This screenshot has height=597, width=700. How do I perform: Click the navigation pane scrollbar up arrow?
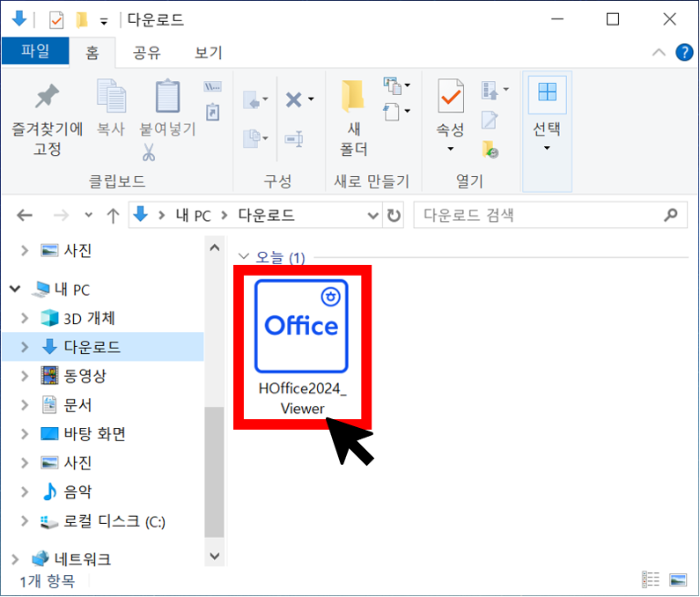(215, 247)
